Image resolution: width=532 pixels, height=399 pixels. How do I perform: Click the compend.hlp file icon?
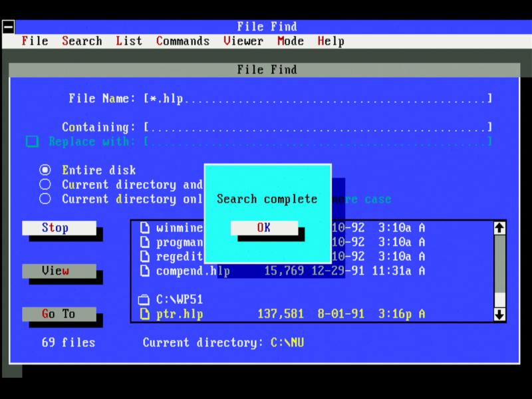145,271
